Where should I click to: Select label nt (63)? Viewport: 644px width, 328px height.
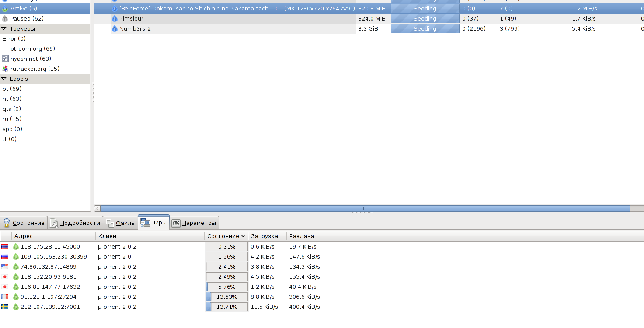pyautogui.click(x=12, y=99)
